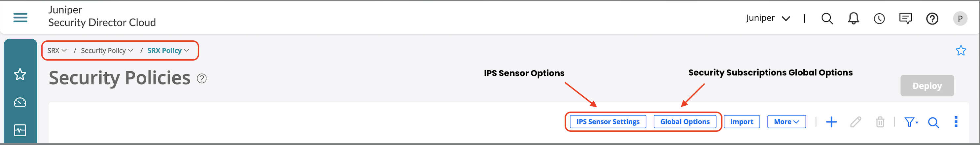The width and height of the screenshot is (980, 145).
Task: Open the Dashboard gauge icon in sidebar
Action: coord(20,102)
